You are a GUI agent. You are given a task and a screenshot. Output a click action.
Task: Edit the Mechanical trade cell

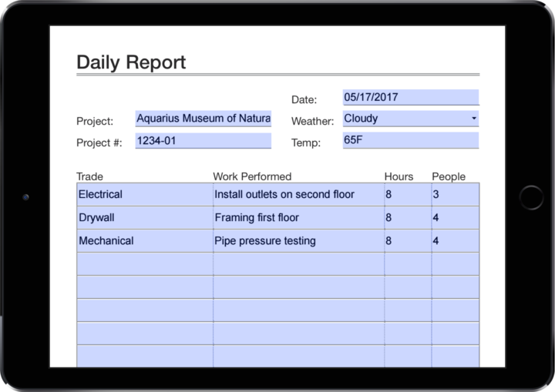point(145,241)
